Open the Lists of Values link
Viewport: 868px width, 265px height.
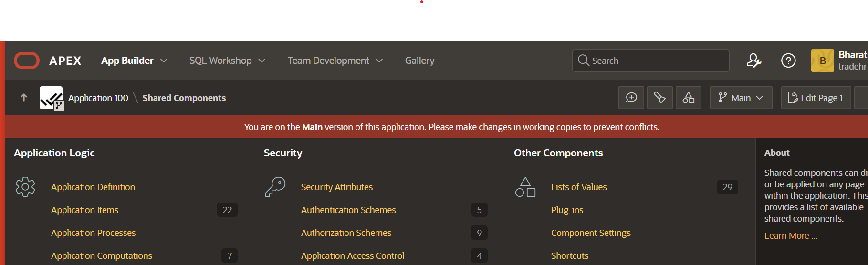(x=579, y=187)
